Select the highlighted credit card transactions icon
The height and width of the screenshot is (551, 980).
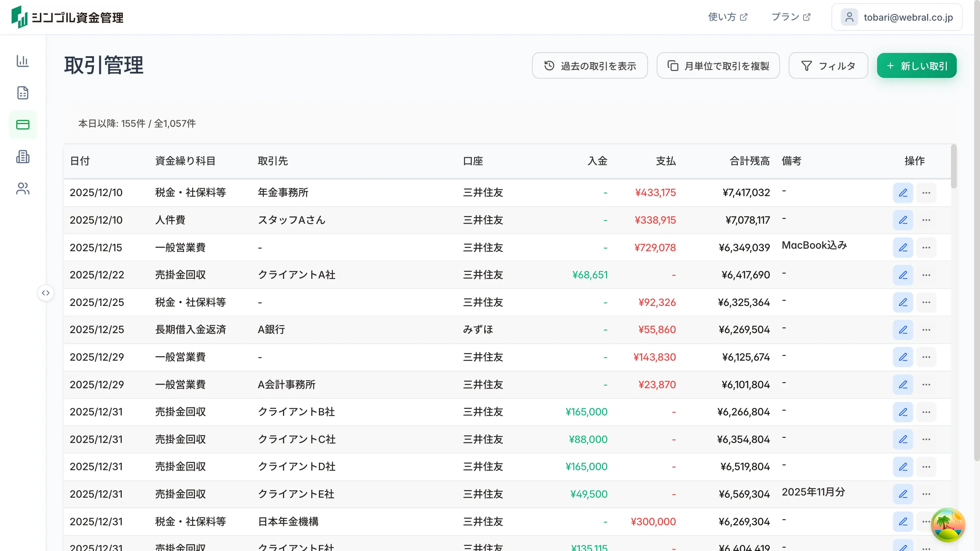[x=22, y=124]
